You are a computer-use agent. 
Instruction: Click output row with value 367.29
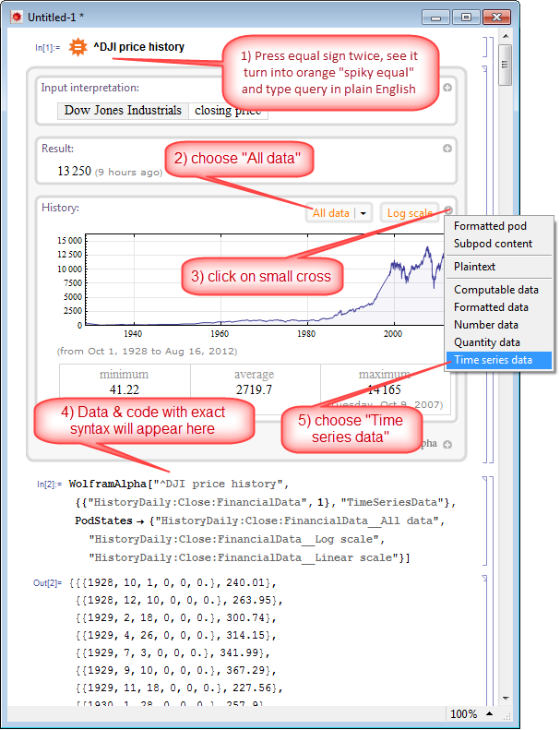[x=176, y=670]
